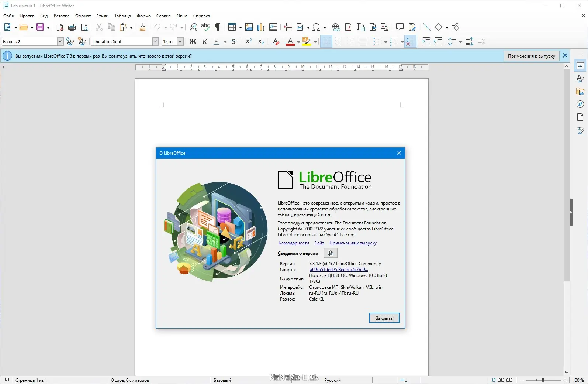Expand the font size dropdown
588x384 pixels.
click(180, 41)
